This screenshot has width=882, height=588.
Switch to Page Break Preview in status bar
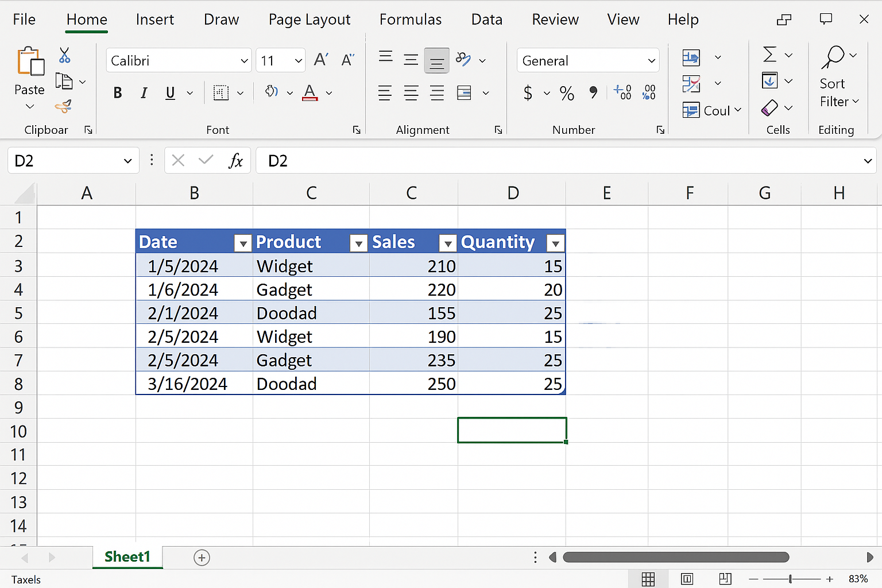725,579
